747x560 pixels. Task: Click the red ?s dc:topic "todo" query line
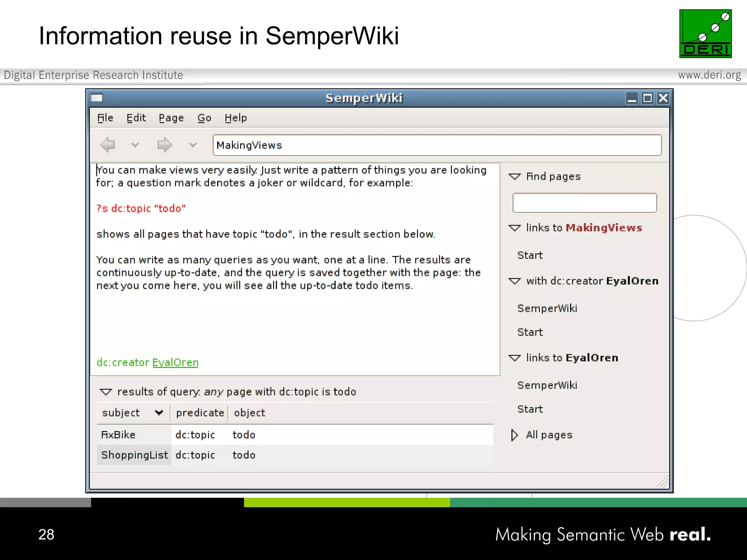coord(141,209)
